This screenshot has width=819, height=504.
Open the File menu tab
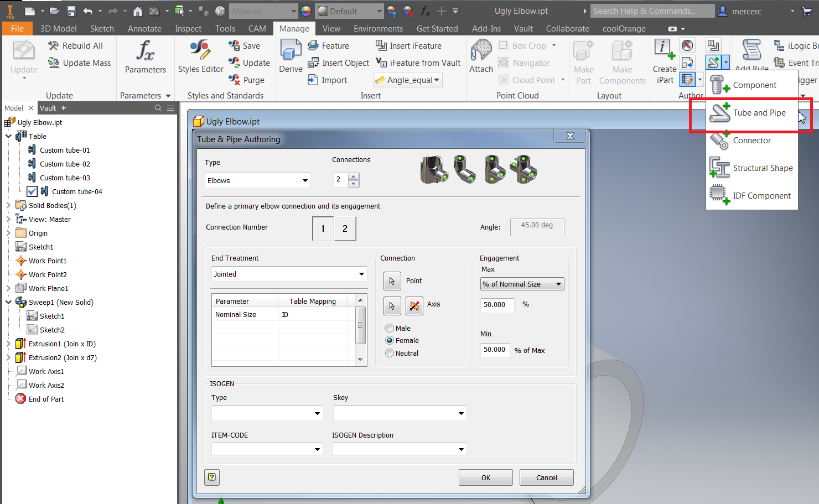pyautogui.click(x=17, y=29)
